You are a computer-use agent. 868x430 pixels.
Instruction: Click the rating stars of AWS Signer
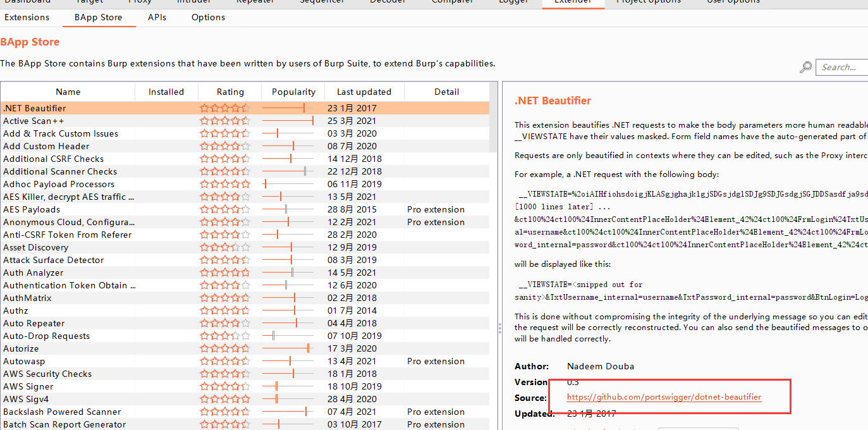coord(225,386)
